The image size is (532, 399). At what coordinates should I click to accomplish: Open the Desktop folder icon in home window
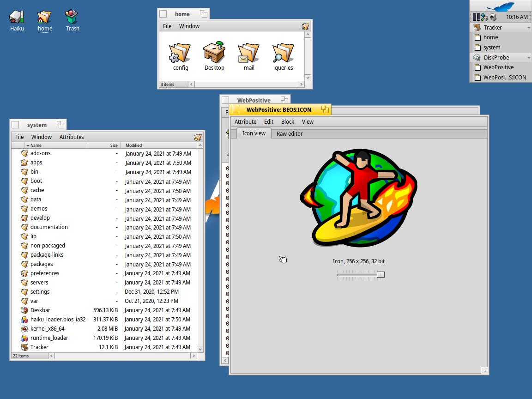tap(214, 52)
